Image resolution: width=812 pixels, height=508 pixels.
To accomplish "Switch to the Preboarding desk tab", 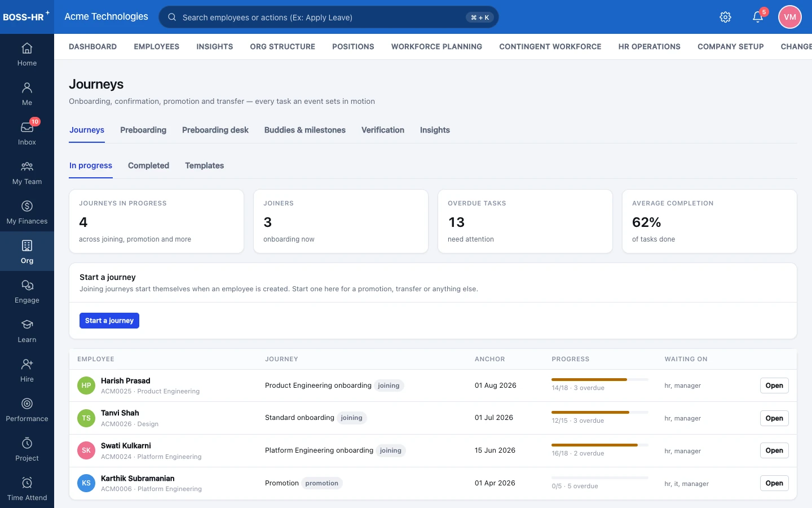I will [215, 130].
